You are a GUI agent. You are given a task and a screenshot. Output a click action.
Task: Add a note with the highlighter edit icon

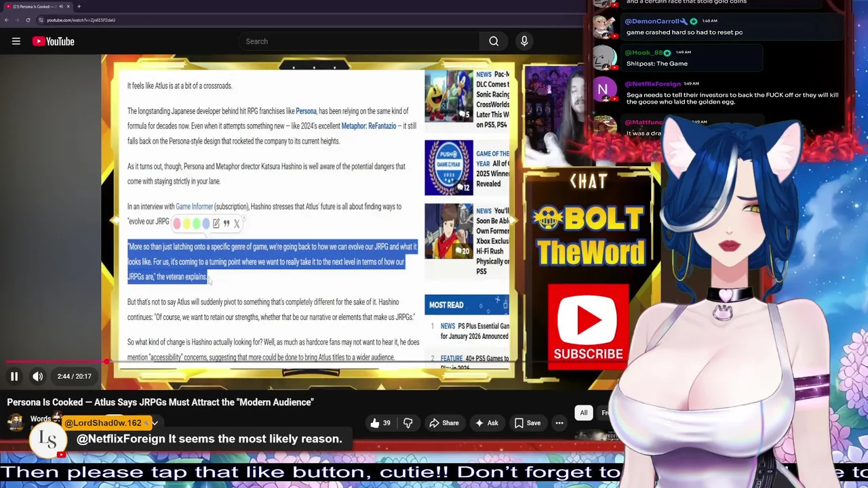pos(216,223)
